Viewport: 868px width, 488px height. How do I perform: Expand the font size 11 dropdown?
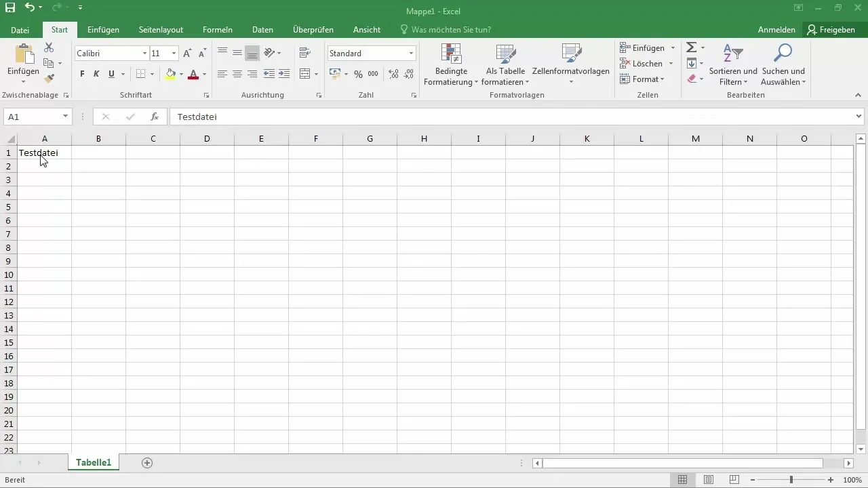(174, 54)
